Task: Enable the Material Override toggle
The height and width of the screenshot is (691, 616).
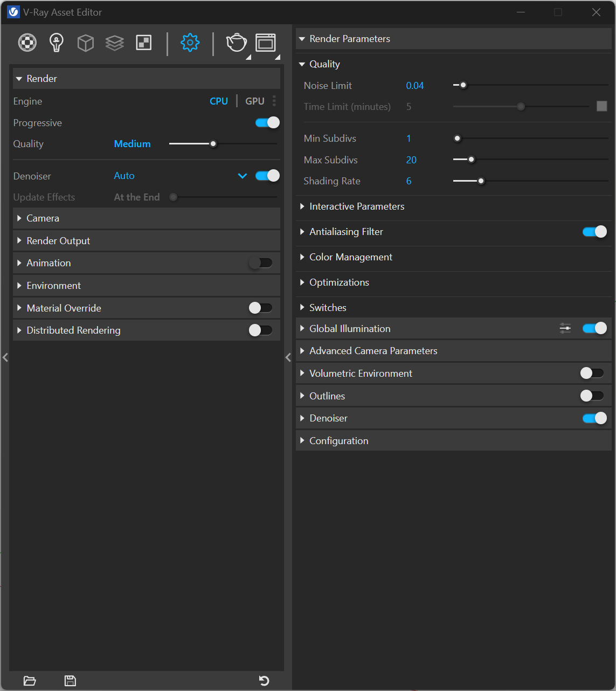Action: (261, 308)
